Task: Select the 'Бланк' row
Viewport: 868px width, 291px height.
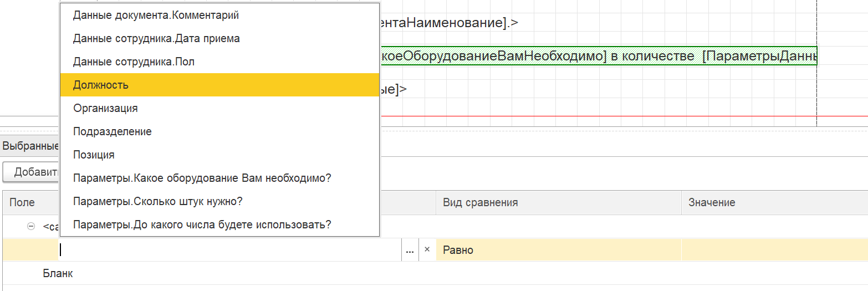Action: [x=58, y=273]
